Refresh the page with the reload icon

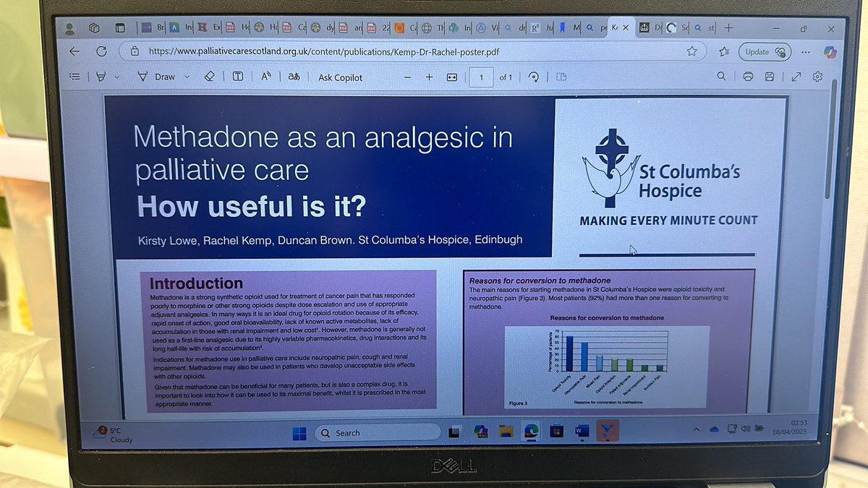[101, 51]
